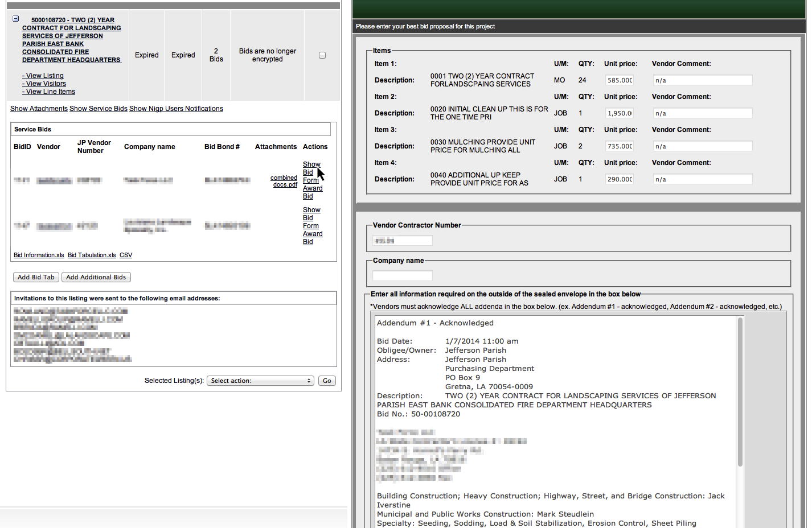Click Show Bid Form for first bid
The height and width of the screenshot is (528, 812).
click(311, 172)
